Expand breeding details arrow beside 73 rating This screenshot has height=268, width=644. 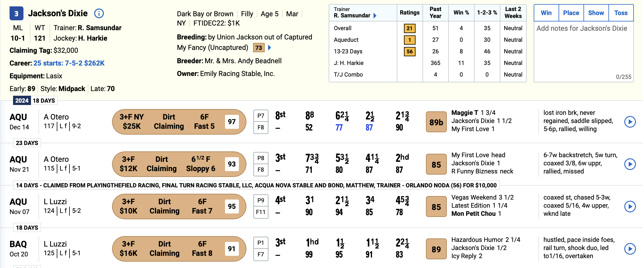(270, 48)
